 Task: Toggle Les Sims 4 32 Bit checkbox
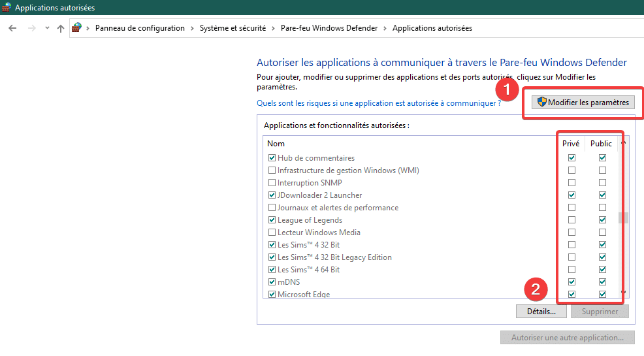point(272,245)
